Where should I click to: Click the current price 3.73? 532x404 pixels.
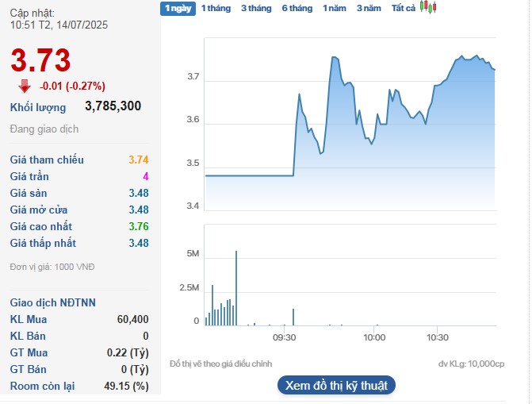coord(40,61)
